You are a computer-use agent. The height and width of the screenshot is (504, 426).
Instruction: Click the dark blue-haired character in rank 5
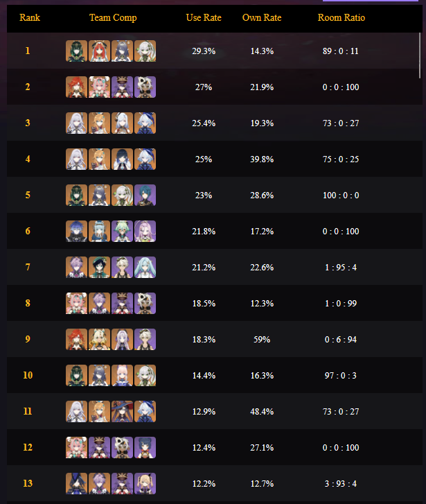[145, 195]
